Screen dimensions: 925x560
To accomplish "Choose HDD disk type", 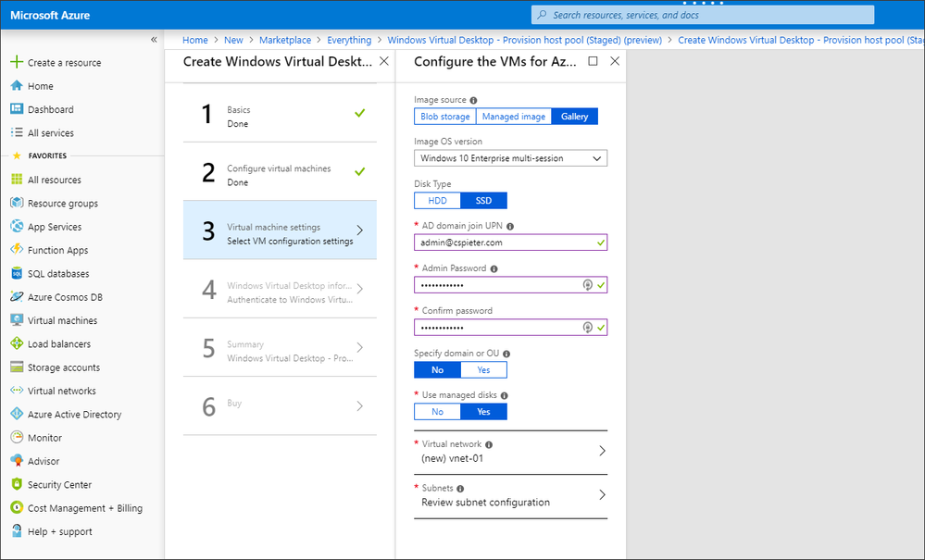I will click(437, 201).
